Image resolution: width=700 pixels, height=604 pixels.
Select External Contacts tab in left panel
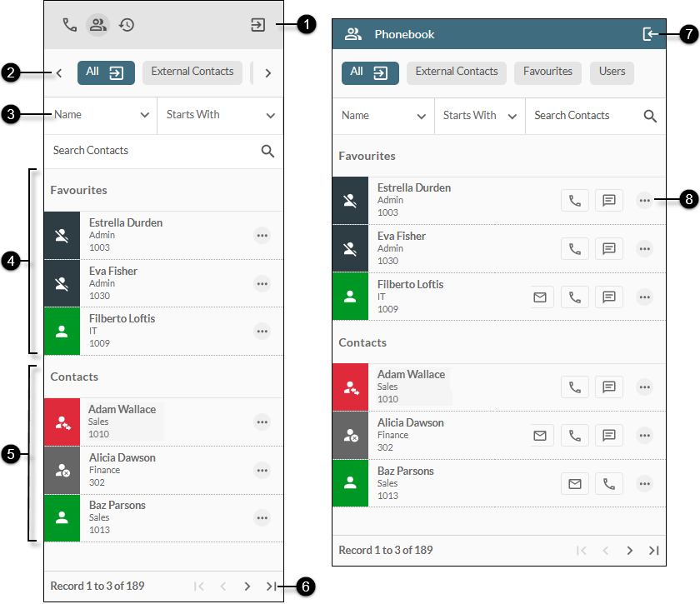click(x=192, y=72)
